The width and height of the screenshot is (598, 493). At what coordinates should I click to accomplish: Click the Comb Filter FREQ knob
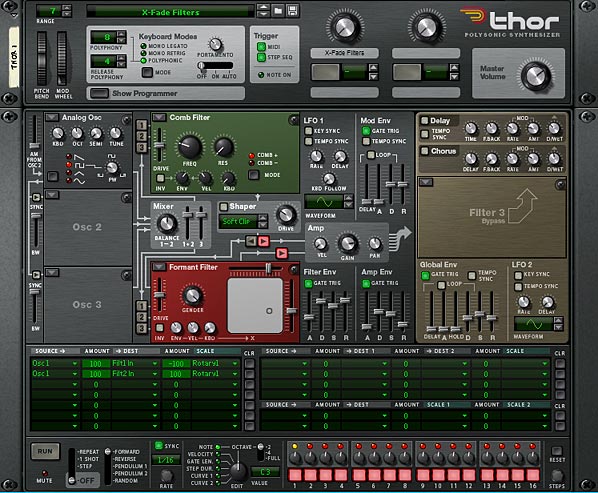[190, 147]
